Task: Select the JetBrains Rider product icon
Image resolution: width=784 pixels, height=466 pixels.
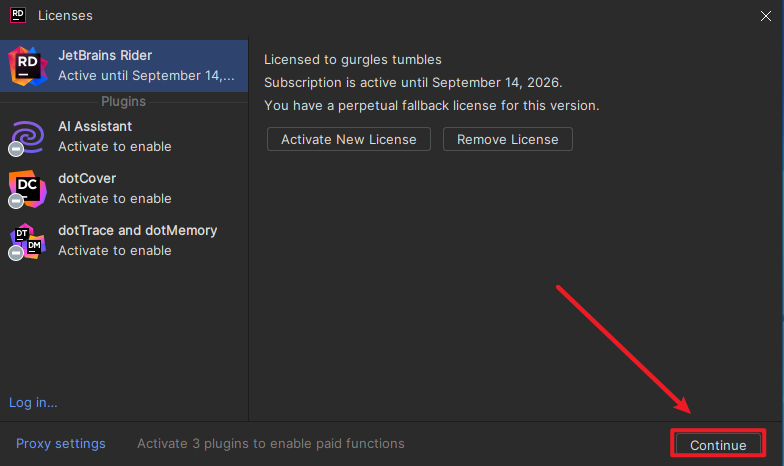Action: [x=28, y=66]
